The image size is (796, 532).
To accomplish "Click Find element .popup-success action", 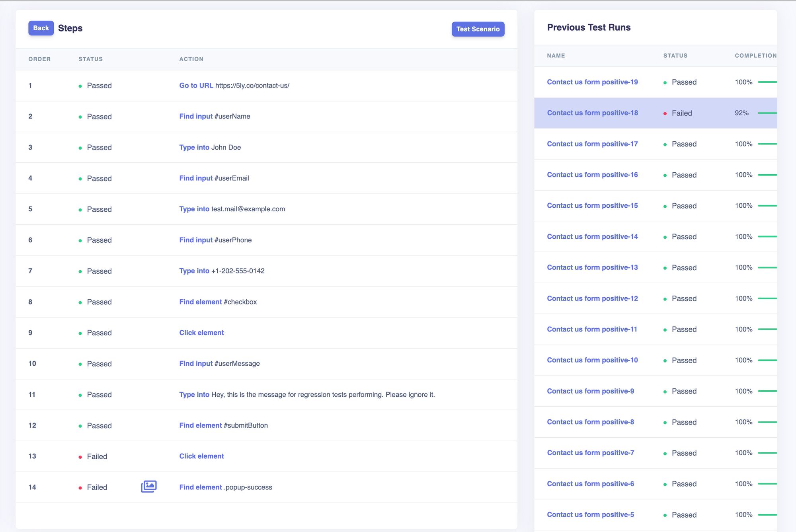I will point(226,487).
